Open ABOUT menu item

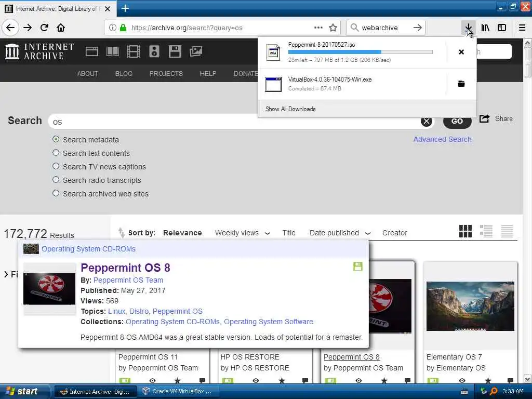tap(87, 74)
